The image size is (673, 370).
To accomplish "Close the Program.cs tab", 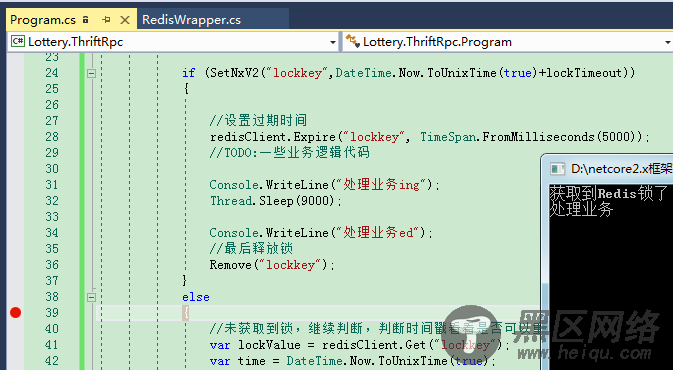I will pos(125,20).
